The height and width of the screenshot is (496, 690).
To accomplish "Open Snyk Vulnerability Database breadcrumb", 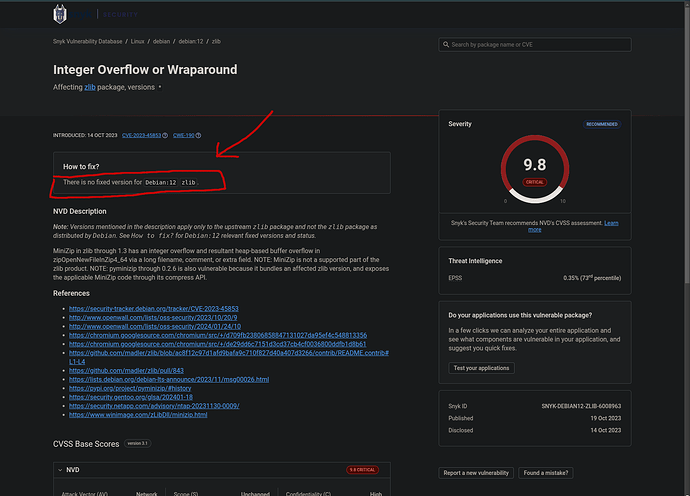I will click(x=88, y=41).
